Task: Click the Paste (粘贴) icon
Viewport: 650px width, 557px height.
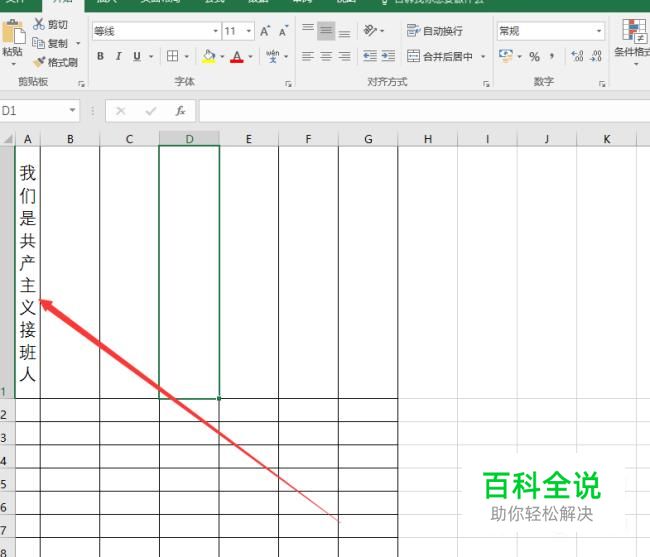Action: (13, 31)
